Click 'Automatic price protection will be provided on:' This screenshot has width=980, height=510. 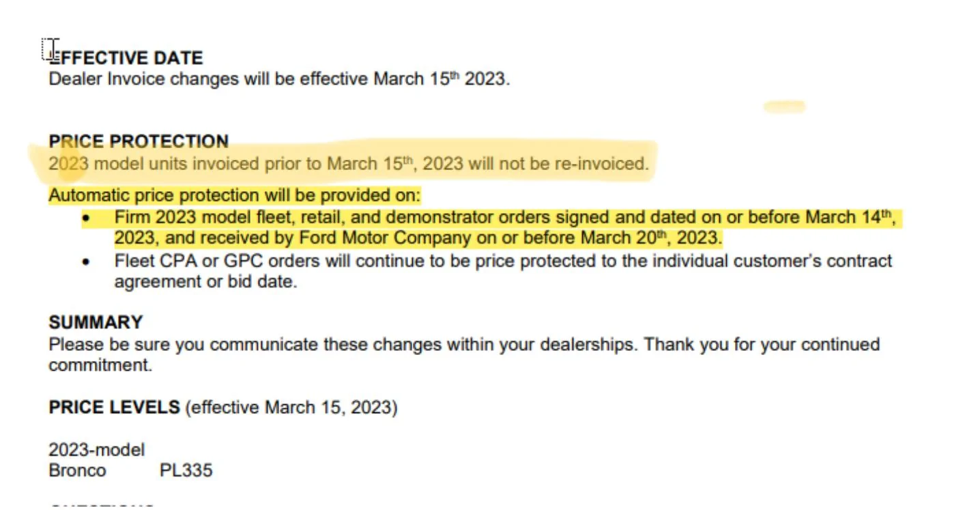[x=235, y=196]
